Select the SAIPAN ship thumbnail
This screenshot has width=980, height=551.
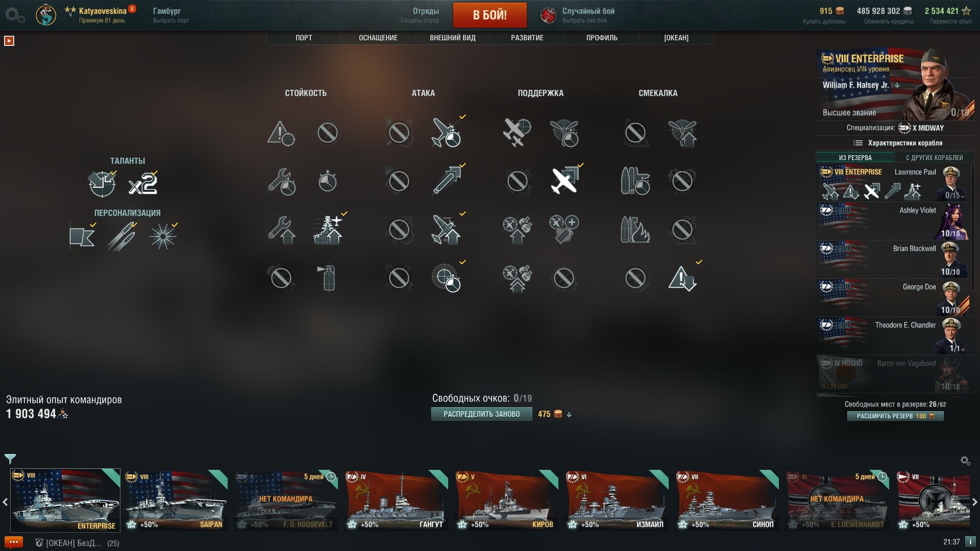176,500
